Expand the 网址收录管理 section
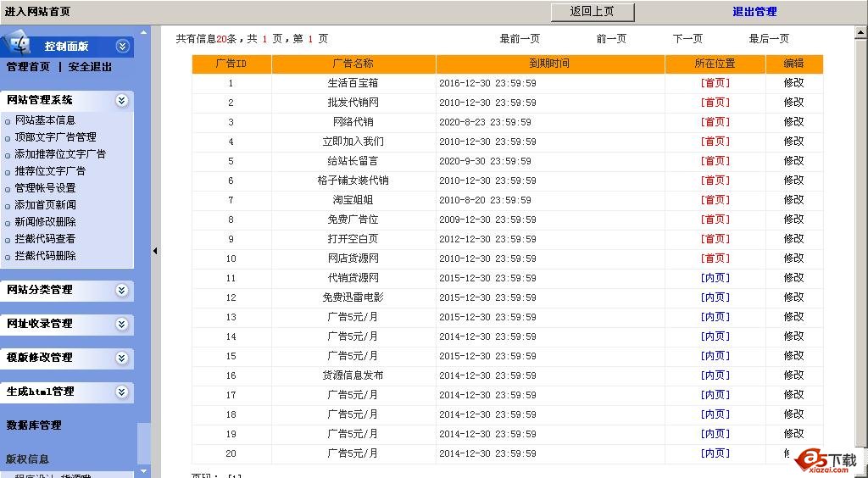Image resolution: width=868 pixels, height=478 pixels. tap(122, 324)
